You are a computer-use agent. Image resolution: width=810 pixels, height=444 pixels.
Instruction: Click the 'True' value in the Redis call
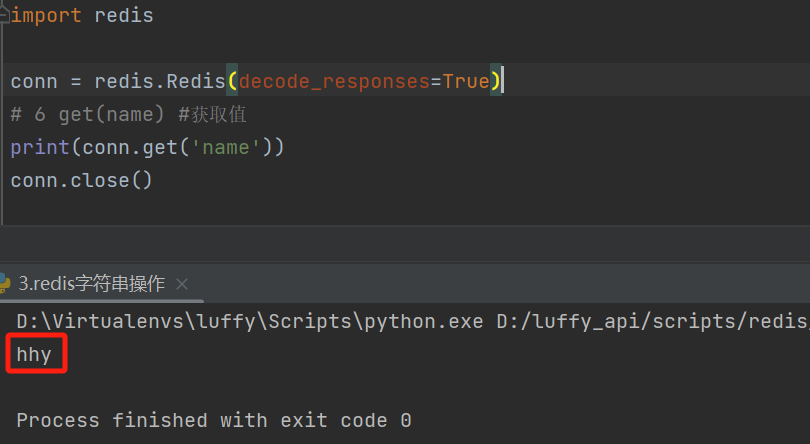click(466, 81)
